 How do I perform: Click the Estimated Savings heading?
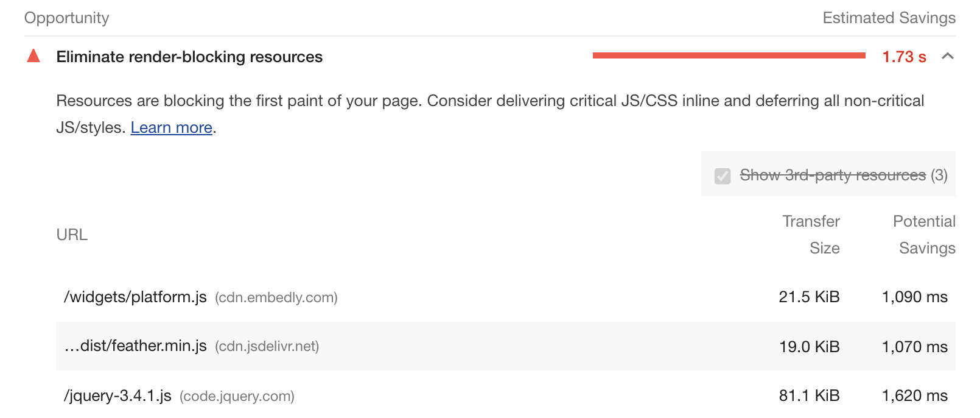pyautogui.click(x=889, y=18)
